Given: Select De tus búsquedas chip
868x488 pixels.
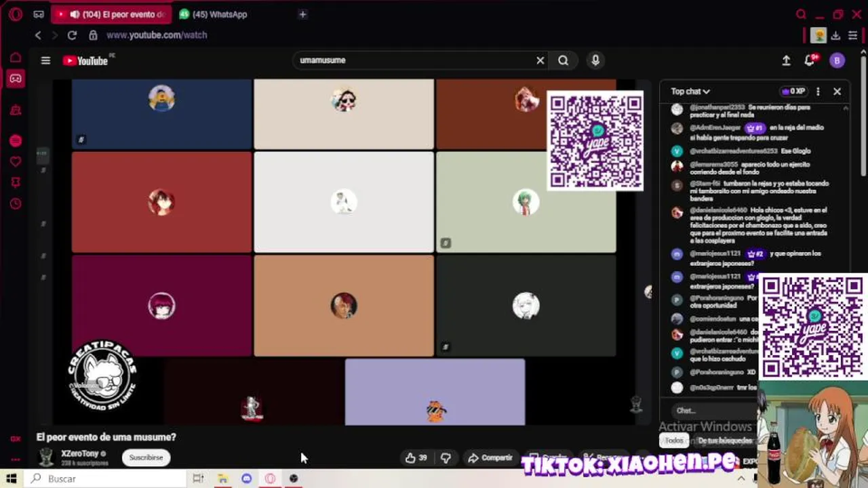Looking at the screenshot, I should pyautogui.click(x=724, y=441).
